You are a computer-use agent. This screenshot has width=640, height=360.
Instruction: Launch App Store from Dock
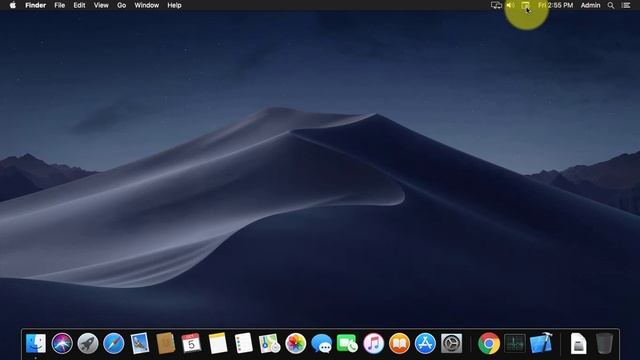[425, 343]
